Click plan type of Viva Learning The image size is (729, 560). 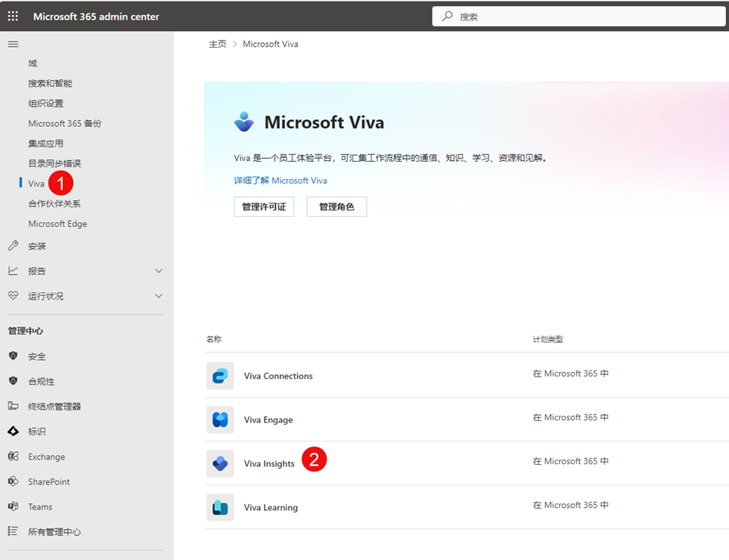click(x=570, y=505)
